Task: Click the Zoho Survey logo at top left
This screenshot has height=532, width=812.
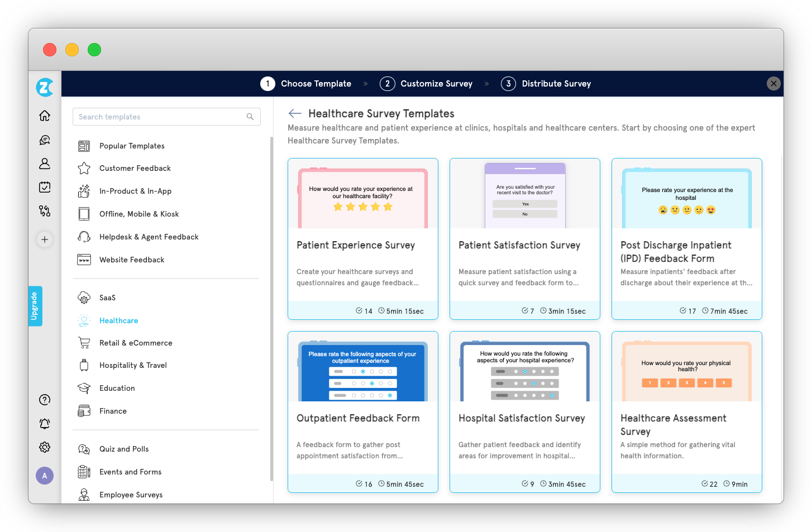Action: [44, 87]
